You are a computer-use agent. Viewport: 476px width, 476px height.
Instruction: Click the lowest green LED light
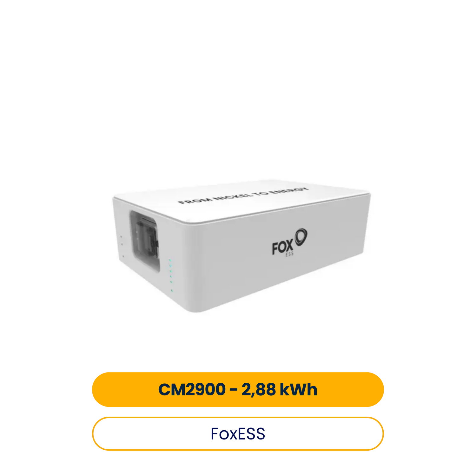[x=172, y=291]
